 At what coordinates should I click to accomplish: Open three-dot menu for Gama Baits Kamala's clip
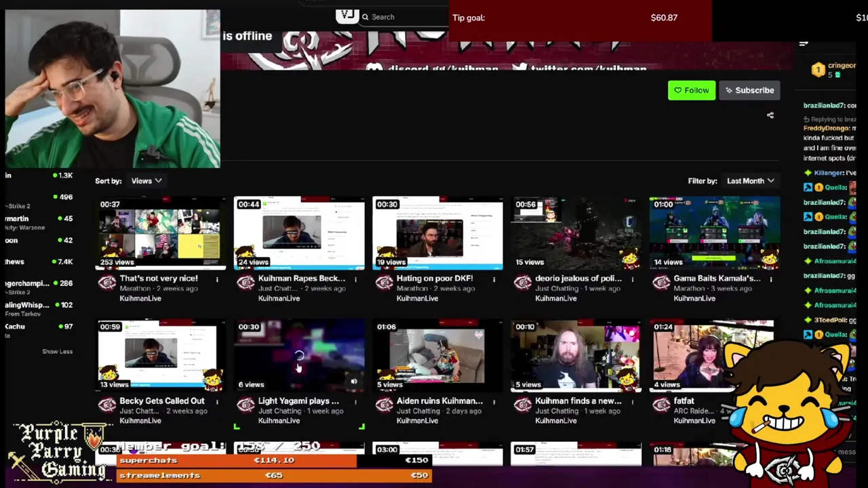tap(770, 279)
